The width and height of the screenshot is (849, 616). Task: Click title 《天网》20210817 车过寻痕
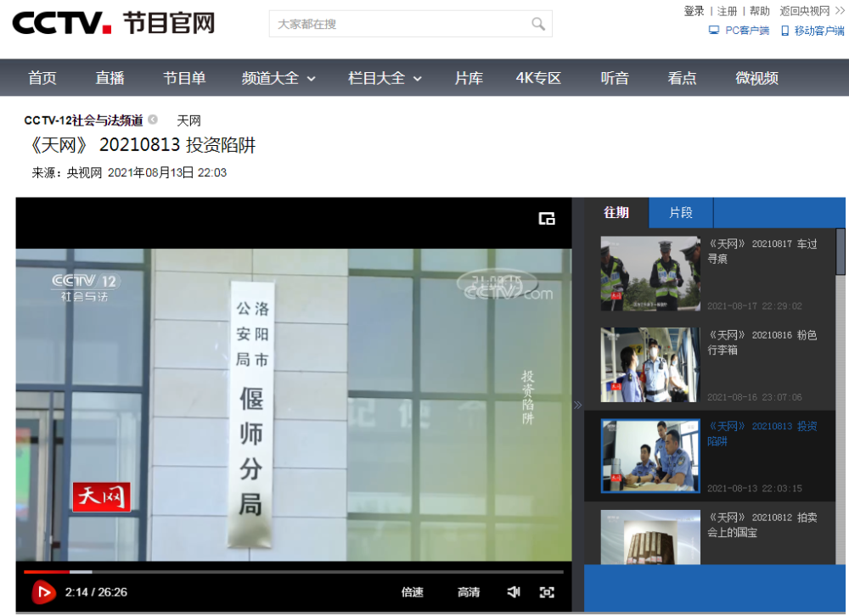click(x=762, y=251)
